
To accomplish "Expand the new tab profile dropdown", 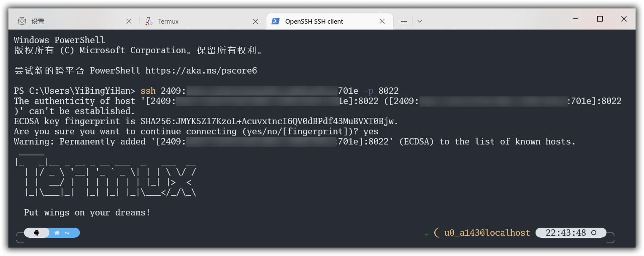I will point(419,22).
